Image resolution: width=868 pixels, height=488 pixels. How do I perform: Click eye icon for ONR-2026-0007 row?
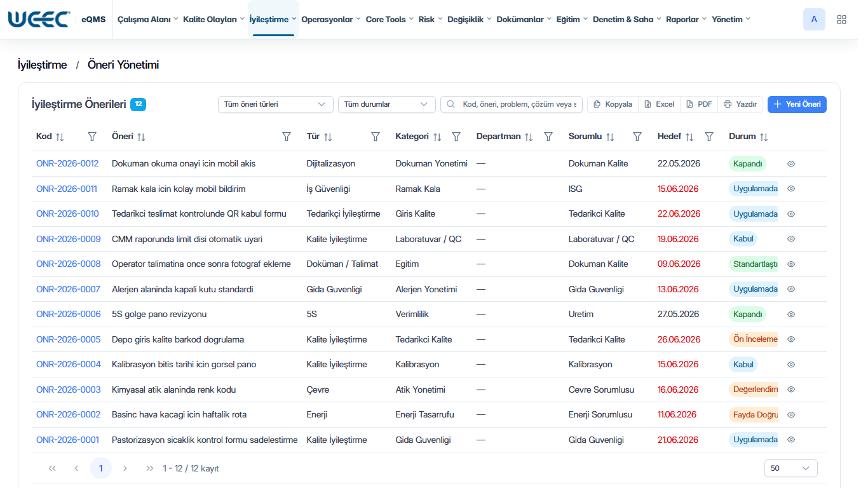tap(791, 289)
